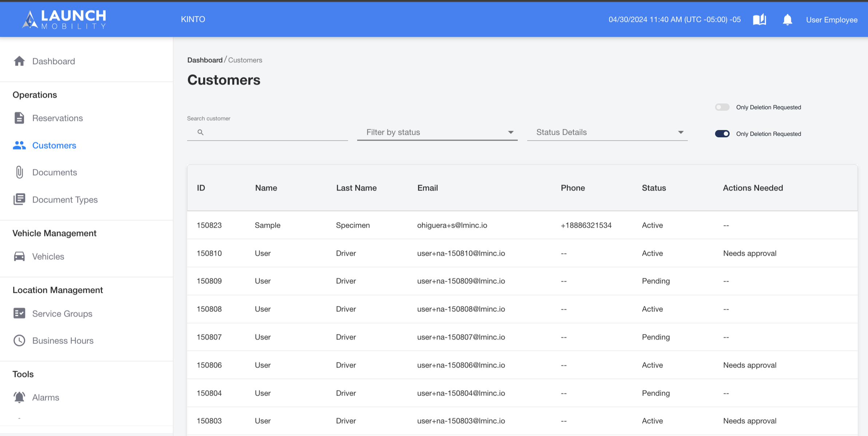Click the Vehicles car icon

(19, 256)
